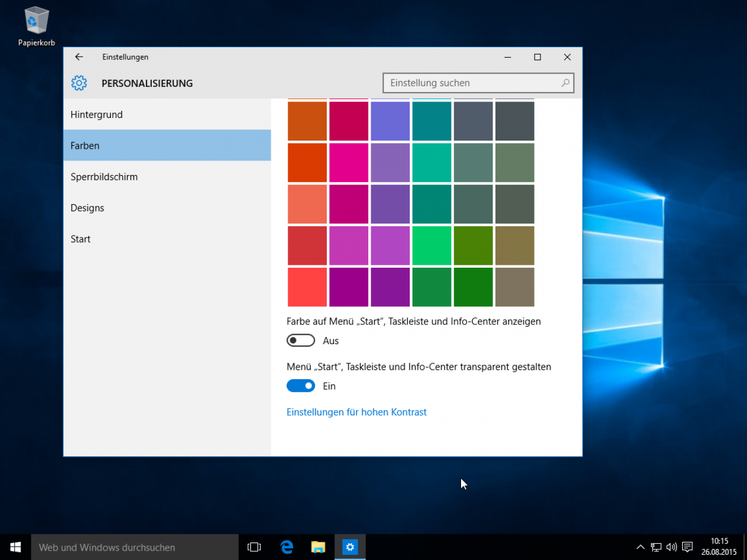This screenshot has height=560, width=747.
Task: Click the back arrow in Einstellungen
Action: point(79,57)
